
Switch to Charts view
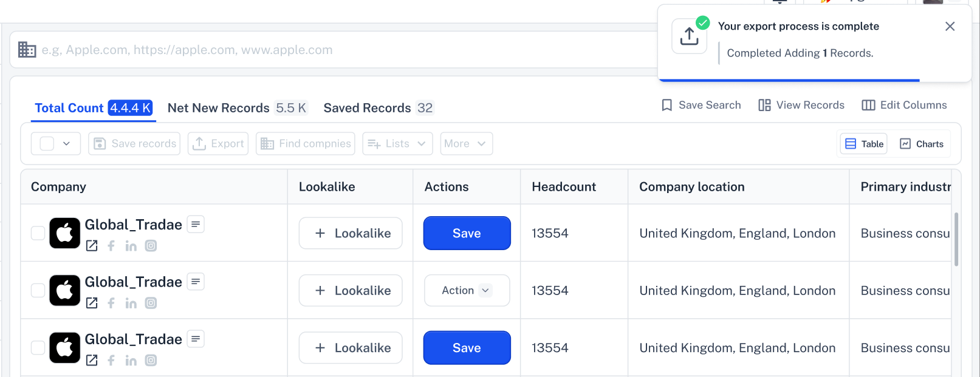[922, 144]
